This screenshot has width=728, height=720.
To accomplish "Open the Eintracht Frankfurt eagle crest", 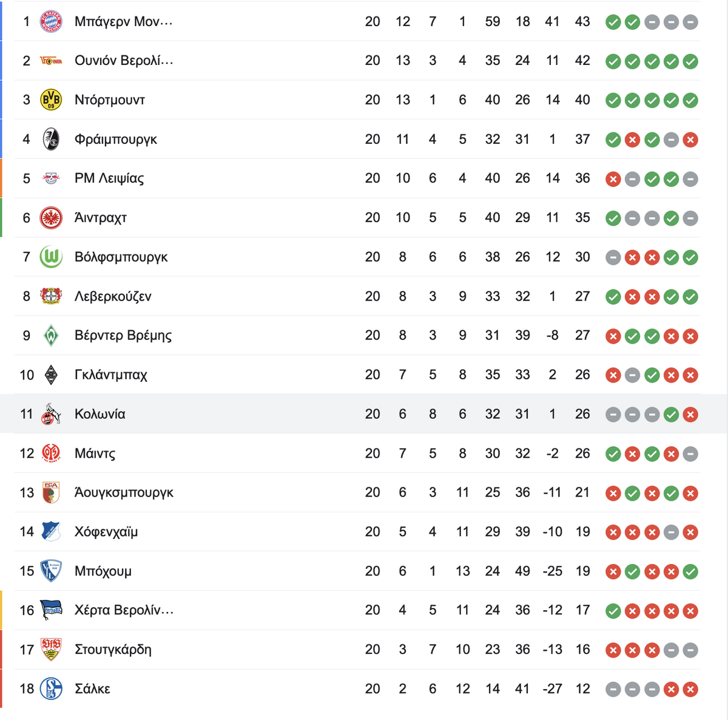I will click(x=51, y=218).
